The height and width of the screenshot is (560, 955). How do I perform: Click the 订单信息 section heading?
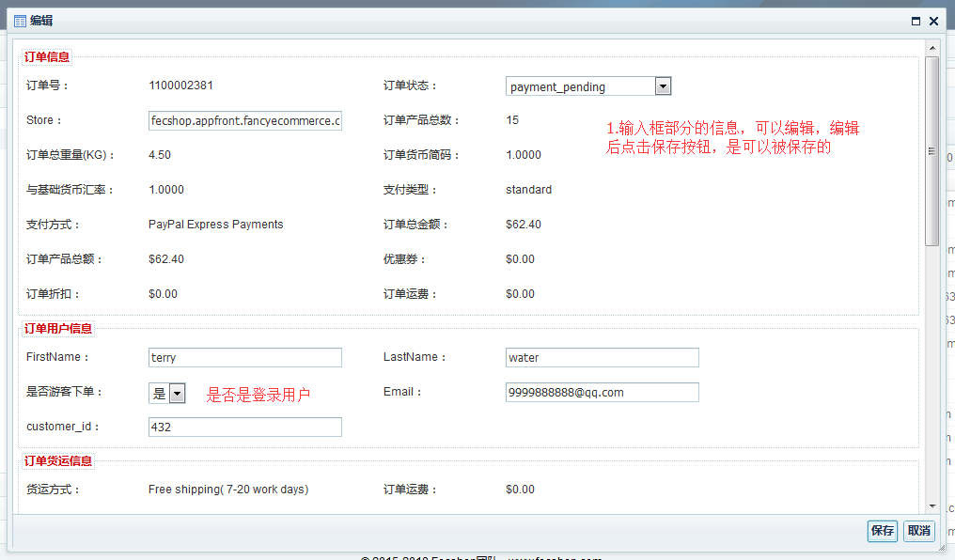tap(47, 57)
